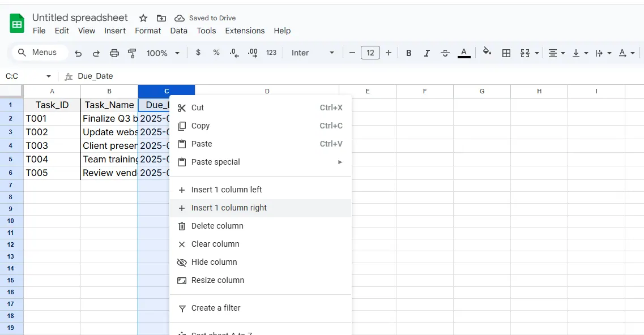Select Delete column from context menu
644x335 pixels.
click(x=217, y=226)
